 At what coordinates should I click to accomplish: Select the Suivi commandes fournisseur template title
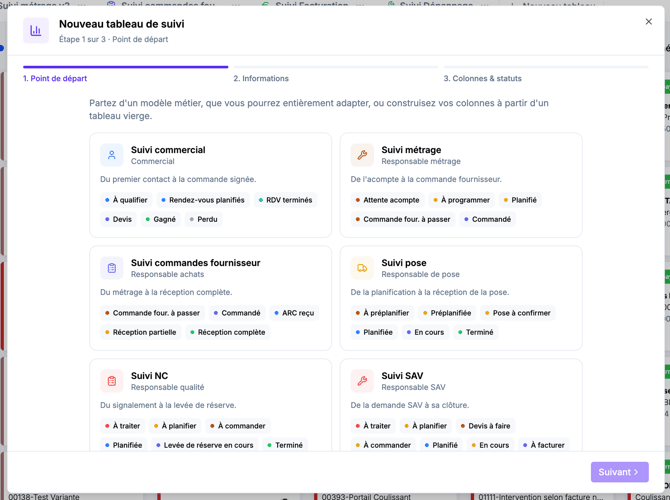tap(195, 263)
